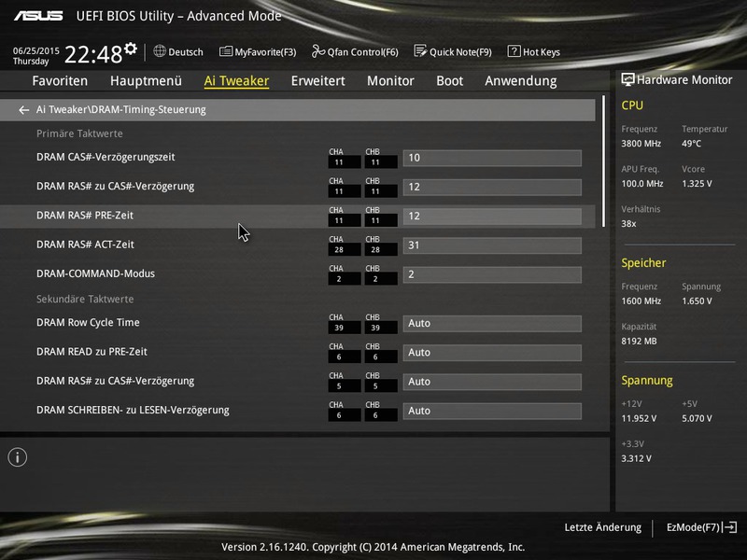Select DRAM READ zu PRE-Zeit label

[92, 352]
